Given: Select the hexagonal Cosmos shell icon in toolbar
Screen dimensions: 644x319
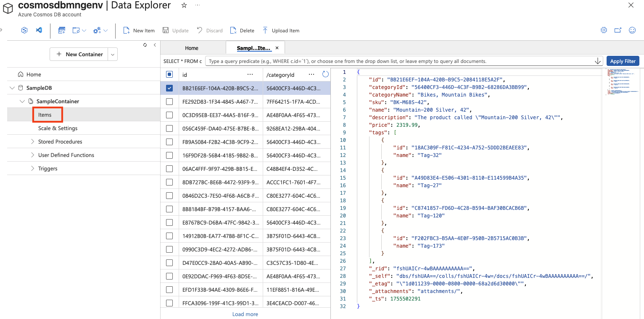Looking at the screenshot, I should [x=24, y=30].
